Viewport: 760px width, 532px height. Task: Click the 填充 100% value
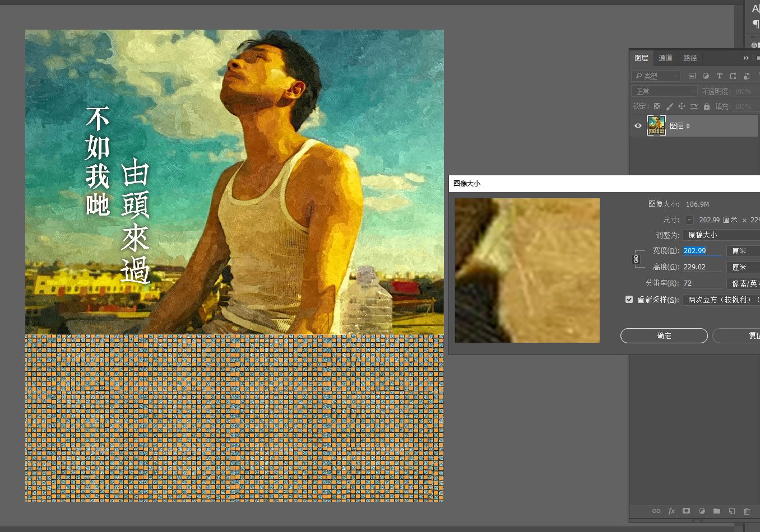click(743, 106)
